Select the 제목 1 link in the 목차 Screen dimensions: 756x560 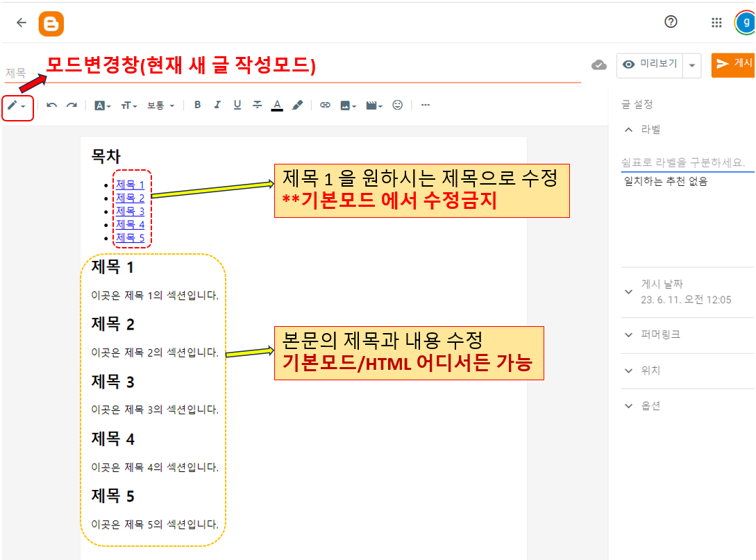click(x=129, y=184)
